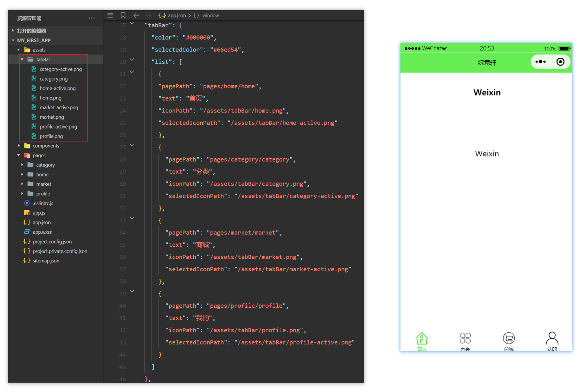Open project.config.json file

pyautogui.click(x=52, y=241)
